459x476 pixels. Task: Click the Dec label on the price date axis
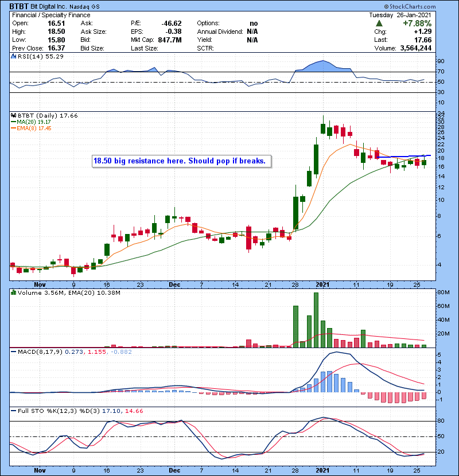(175, 284)
